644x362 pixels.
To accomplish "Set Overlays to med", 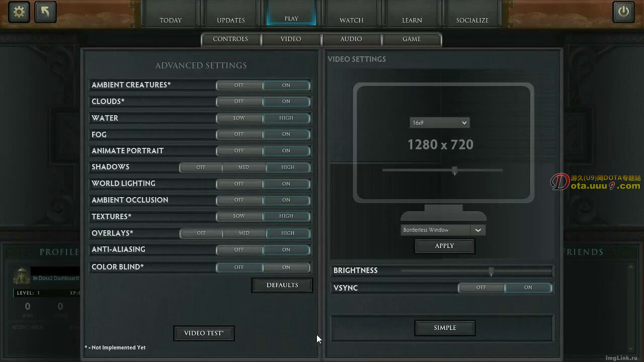I will 244,233.
